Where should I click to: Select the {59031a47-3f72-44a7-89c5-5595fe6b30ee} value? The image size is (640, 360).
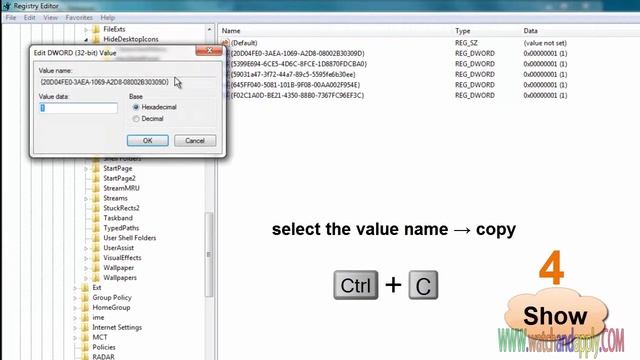(x=293, y=74)
